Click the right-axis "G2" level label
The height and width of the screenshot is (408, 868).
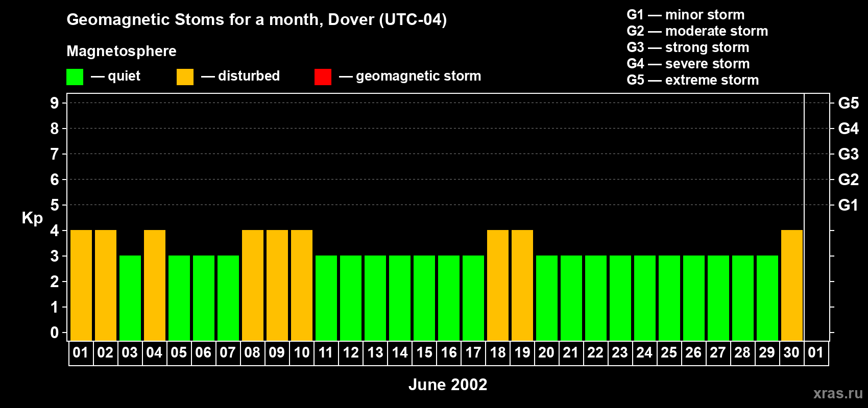pyautogui.click(x=849, y=180)
